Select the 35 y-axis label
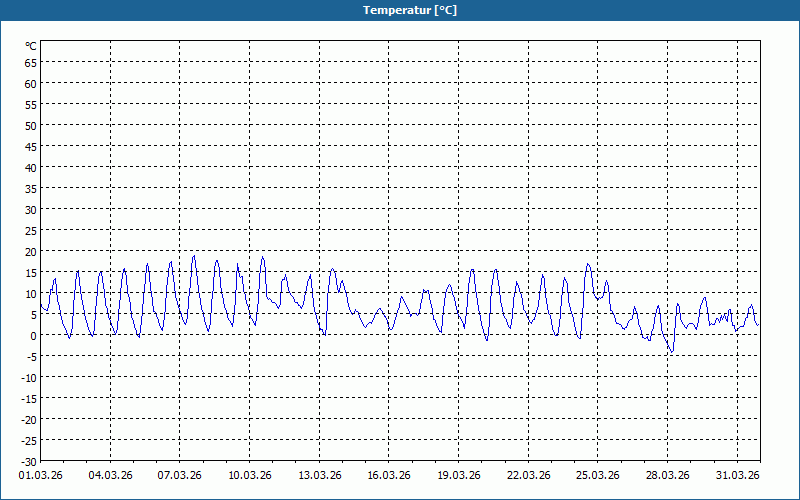Image resolution: width=800 pixels, height=500 pixels. [x=31, y=189]
